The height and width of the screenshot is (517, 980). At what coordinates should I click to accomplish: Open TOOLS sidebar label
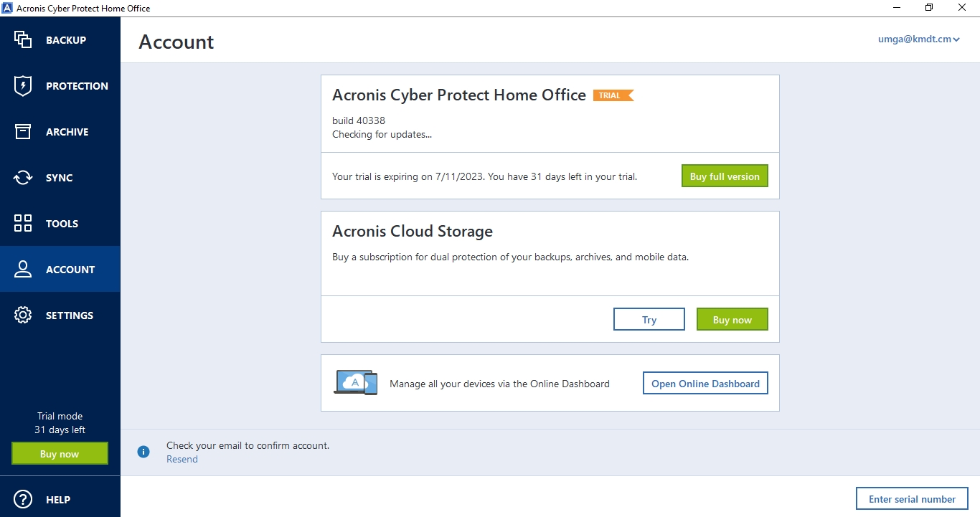(62, 224)
